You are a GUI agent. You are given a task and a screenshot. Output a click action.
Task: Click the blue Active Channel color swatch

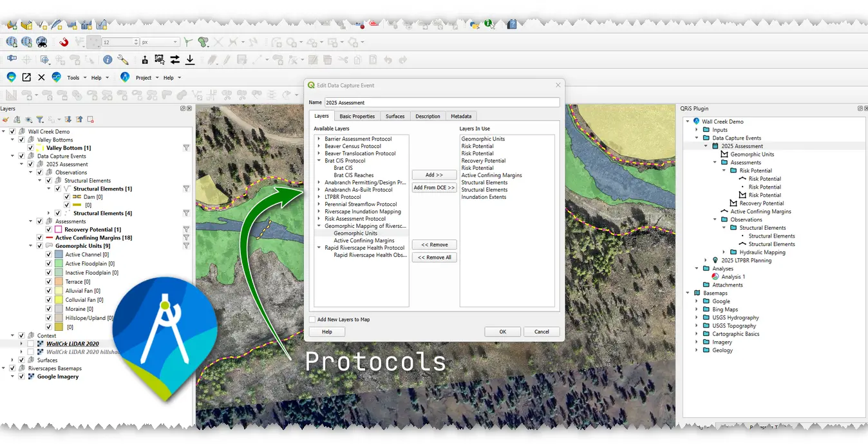pyautogui.click(x=58, y=255)
